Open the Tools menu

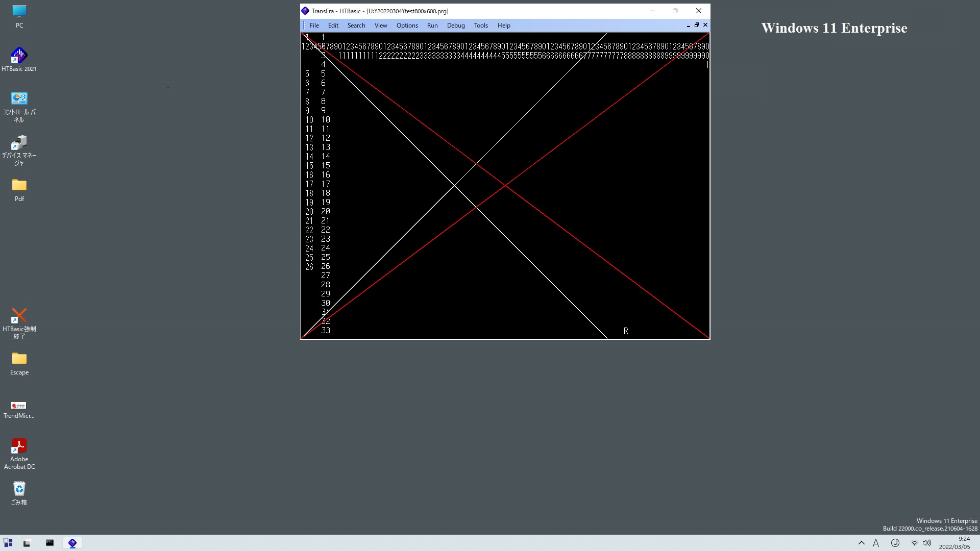click(x=481, y=26)
